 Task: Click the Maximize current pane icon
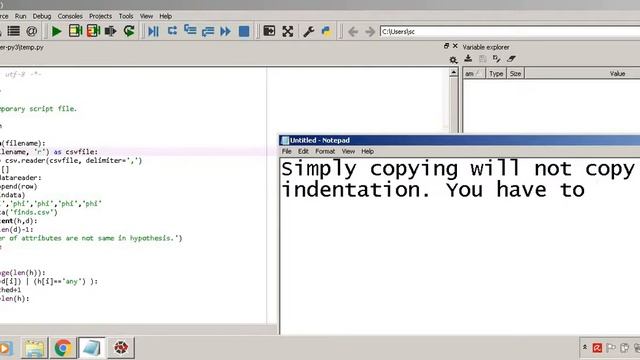(269, 31)
